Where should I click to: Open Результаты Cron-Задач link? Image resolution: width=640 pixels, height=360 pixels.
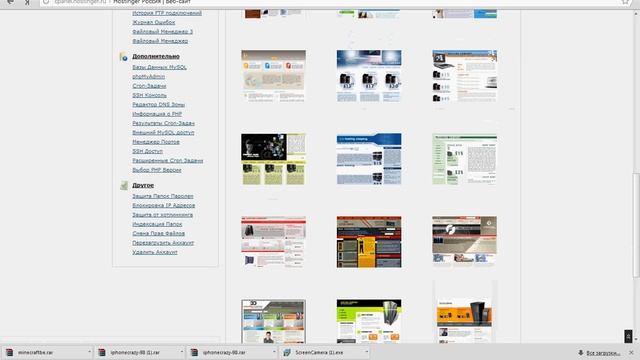(163, 123)
